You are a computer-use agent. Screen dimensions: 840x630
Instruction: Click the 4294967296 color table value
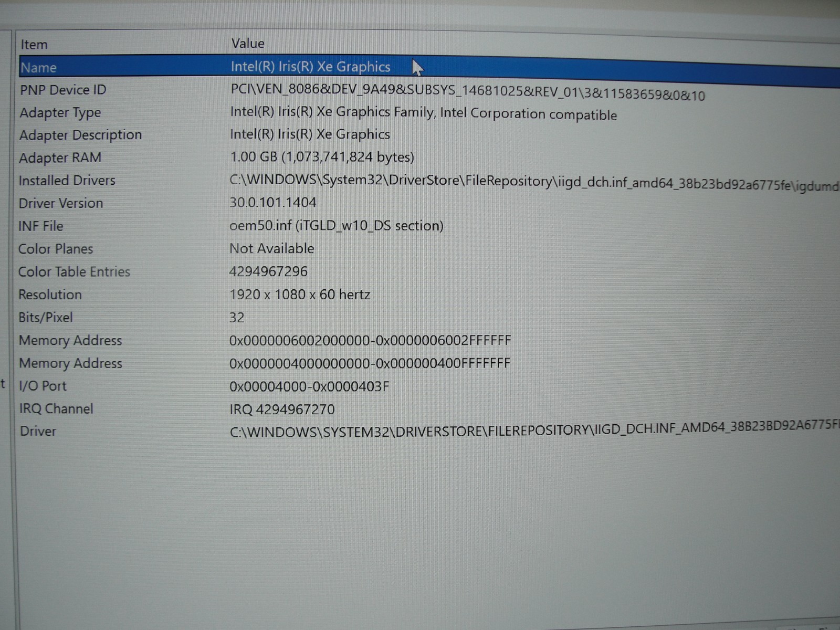268,271
